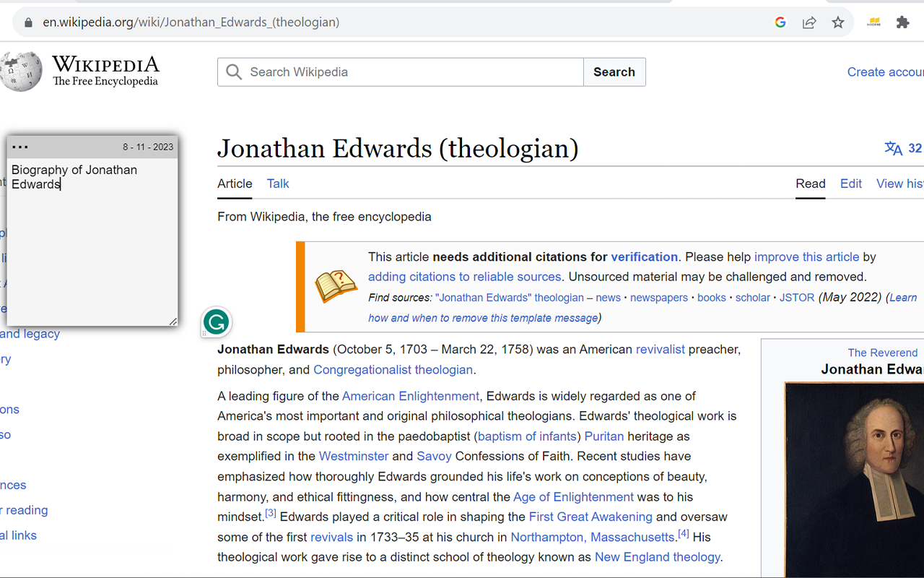
Task: Open the Age of Enlightenment link
Action: tap(573, 496)
